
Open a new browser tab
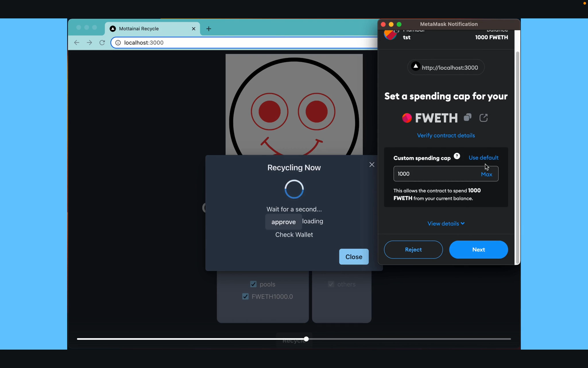(x=209, y=29)
